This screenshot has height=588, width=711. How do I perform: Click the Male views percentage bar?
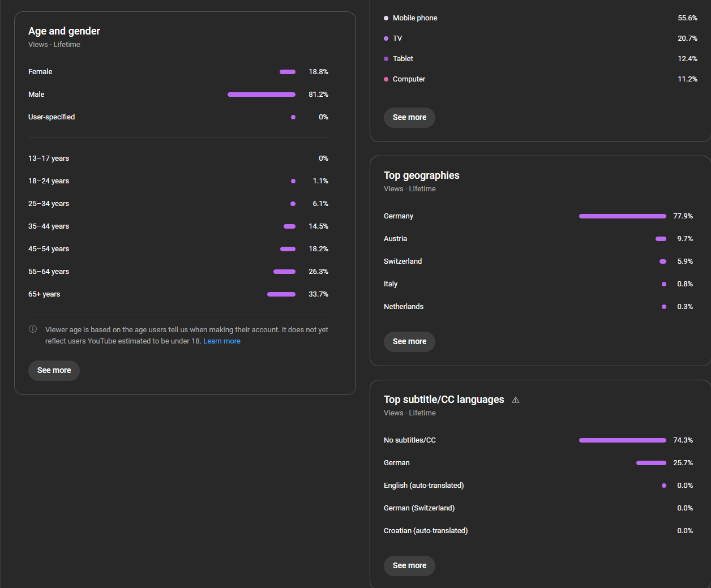pos(262,95)
